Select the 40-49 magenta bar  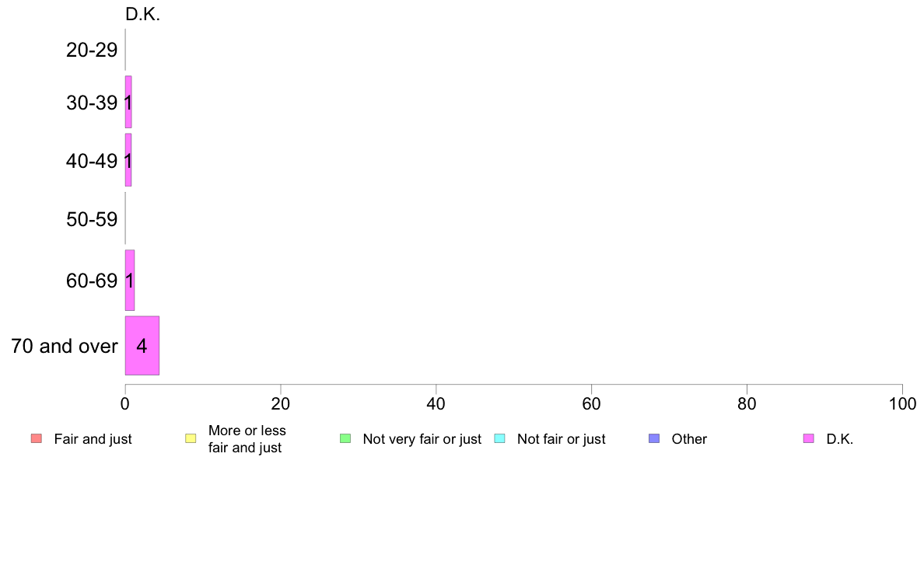click(128, 160)
